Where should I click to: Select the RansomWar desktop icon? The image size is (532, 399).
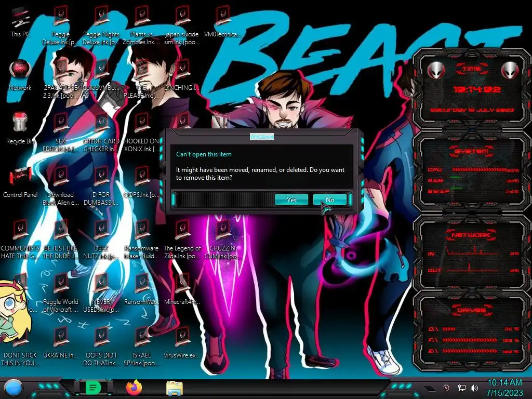[x=141, y=290]
